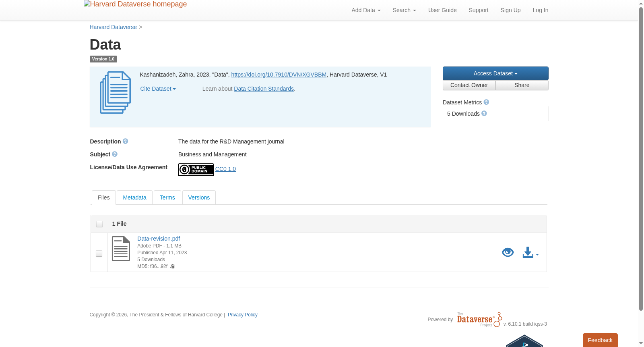Click the "5 Downloads" metrics text
644x347 pixels.
[463, 114]
